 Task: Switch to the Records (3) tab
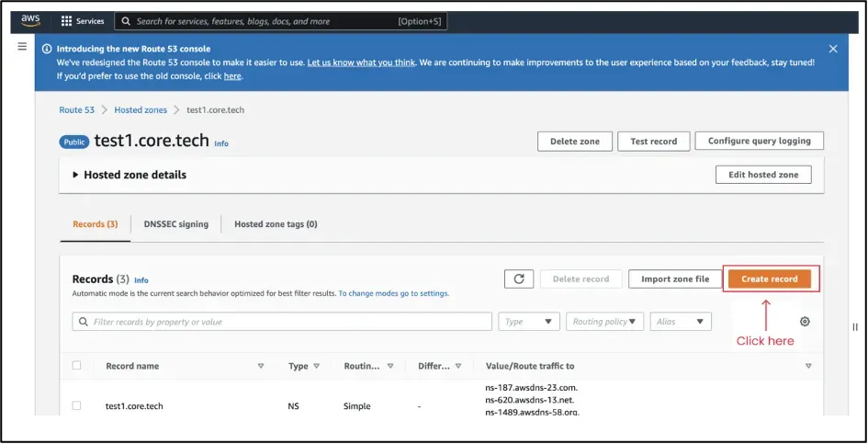[x=96, y=224]
